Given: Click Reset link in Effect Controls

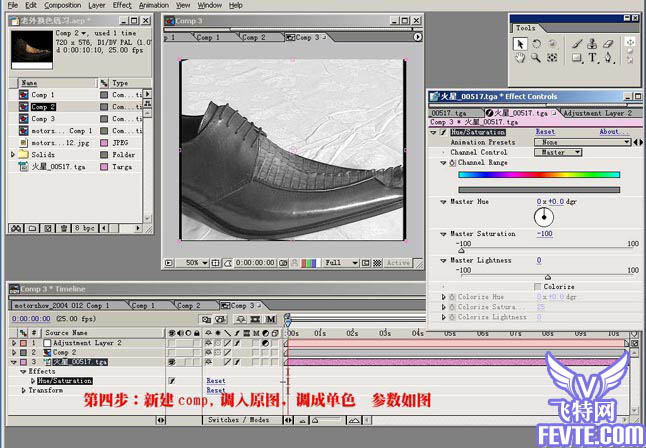Looking at the screenshot, I should pyautogui.click(x=545, y=132).
